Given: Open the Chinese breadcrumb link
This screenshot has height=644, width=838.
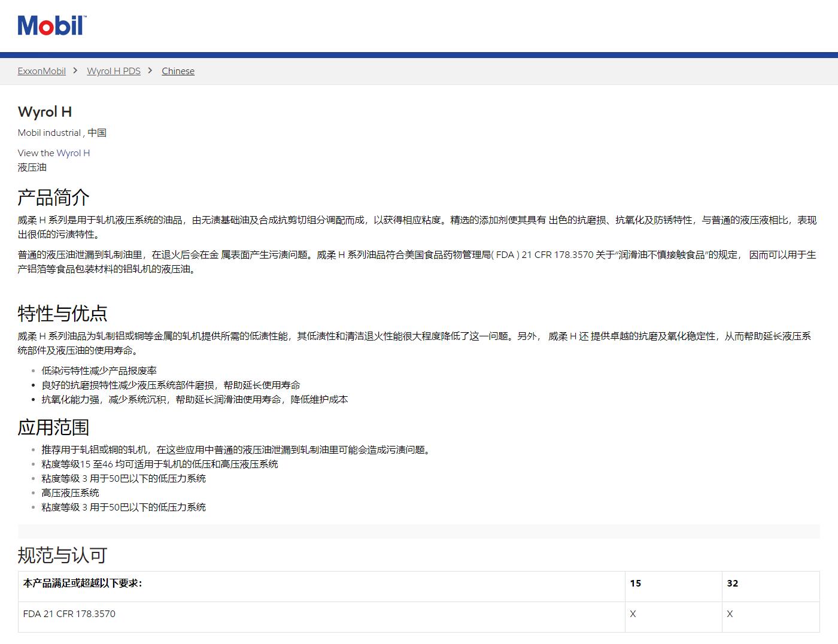Looking at the screenshot, I should tap(178, 71).
